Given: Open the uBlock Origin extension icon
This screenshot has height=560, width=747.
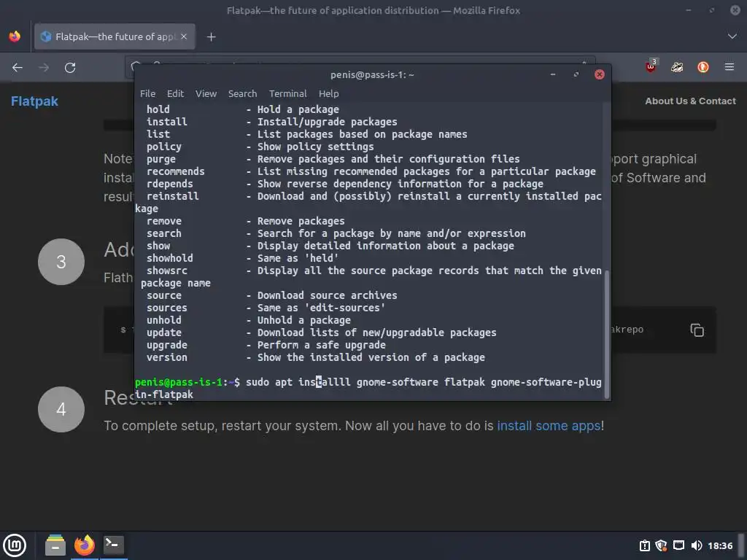Looking at the screenshot, I should 651,66.
